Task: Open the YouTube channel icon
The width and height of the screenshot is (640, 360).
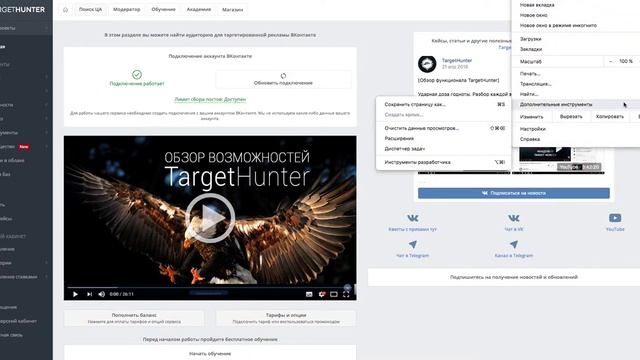Action: tap(615, 218)
